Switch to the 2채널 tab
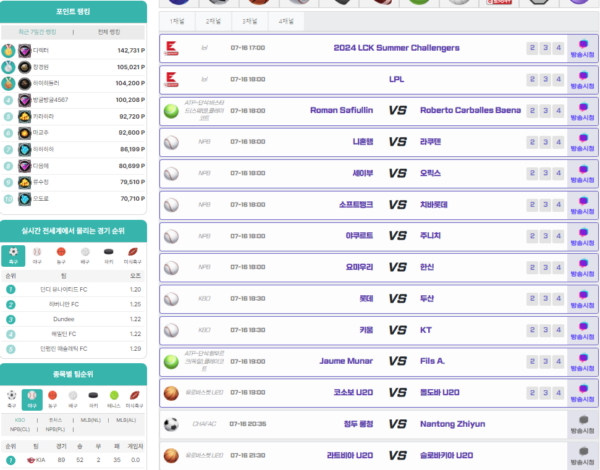The image size is (600, 470). click(x=213, y=21)
